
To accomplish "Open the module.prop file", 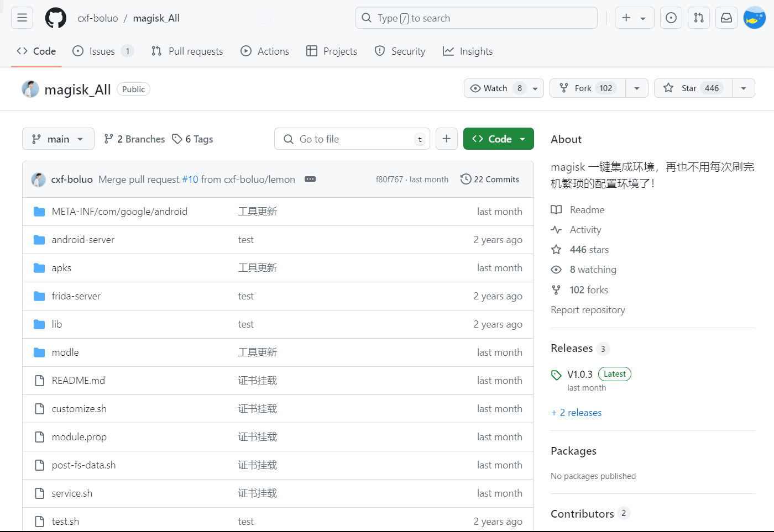I will [x=79, y=437].
